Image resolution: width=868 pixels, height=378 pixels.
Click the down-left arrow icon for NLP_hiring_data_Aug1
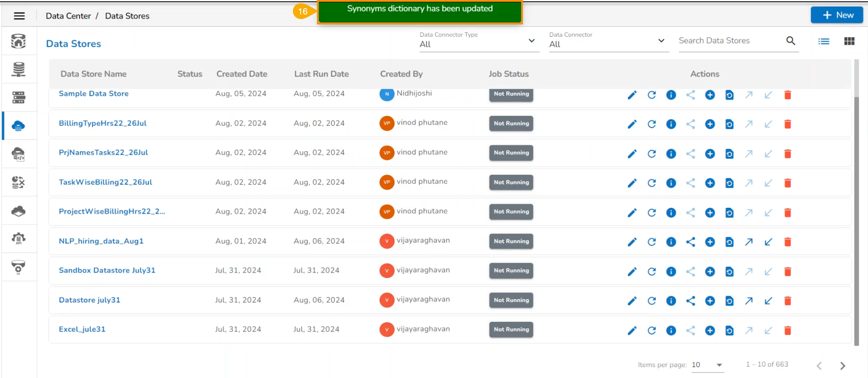[768, 242]
